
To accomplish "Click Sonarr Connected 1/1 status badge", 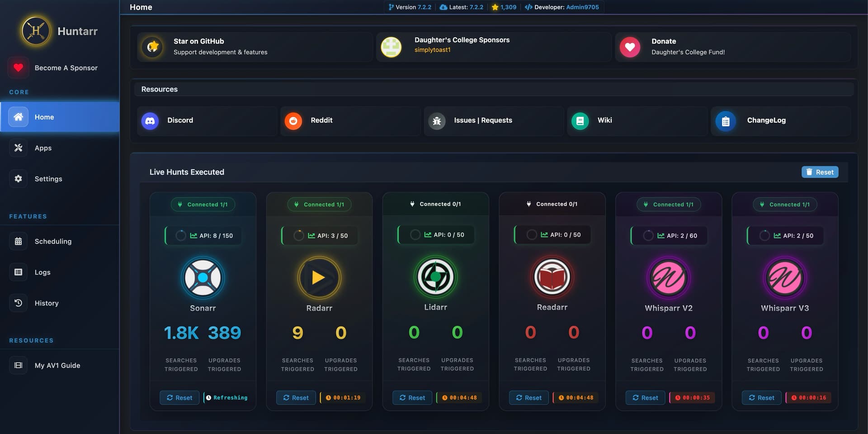I will pyautogui.click(x=203, y=205).
